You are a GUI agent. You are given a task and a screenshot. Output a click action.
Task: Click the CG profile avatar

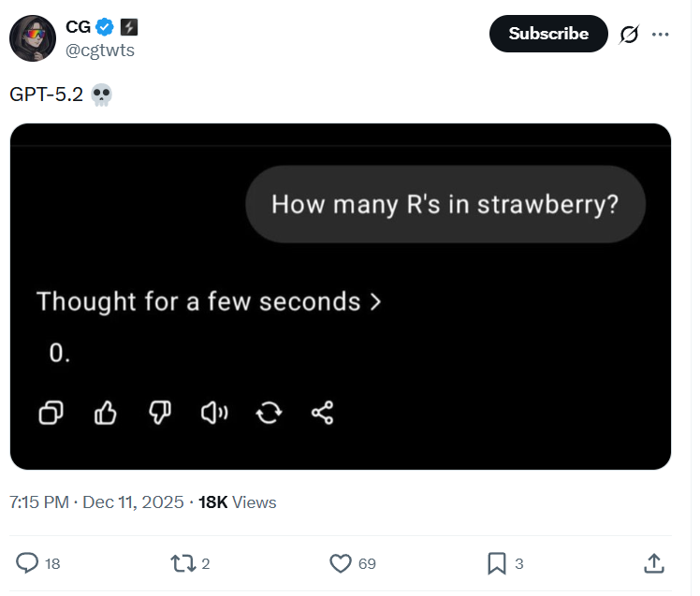[x=31, y=38]
